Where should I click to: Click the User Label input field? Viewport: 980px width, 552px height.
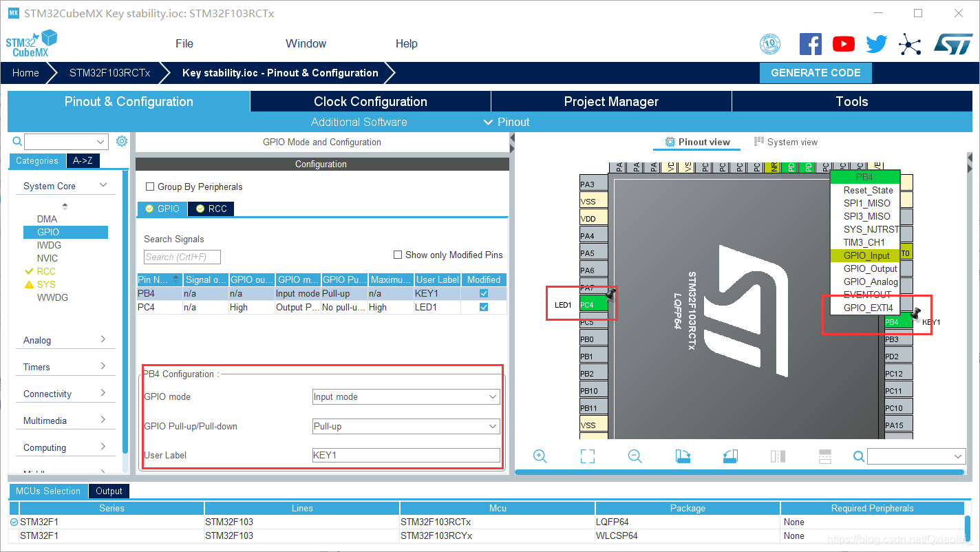coord(406,455)
